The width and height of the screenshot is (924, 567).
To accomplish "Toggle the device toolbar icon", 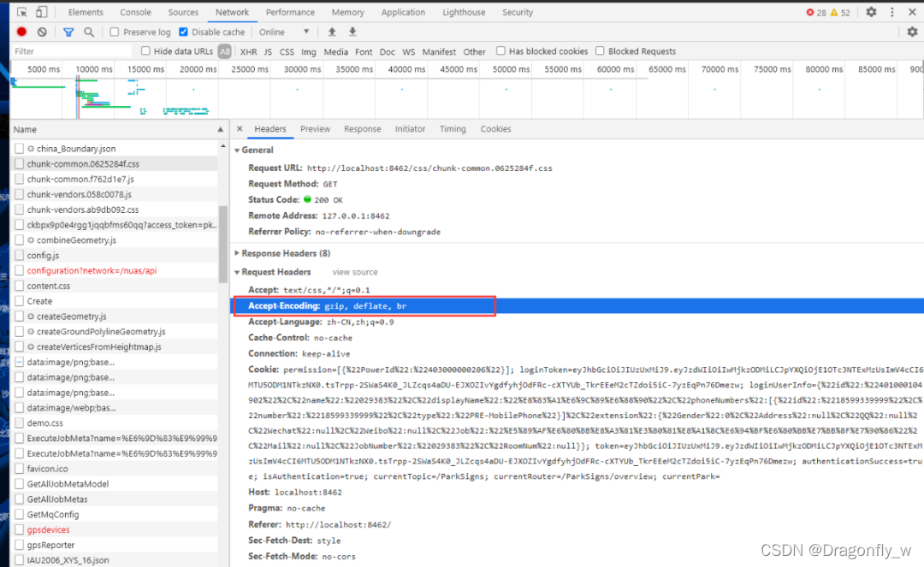I will click(x=41, y=12).
